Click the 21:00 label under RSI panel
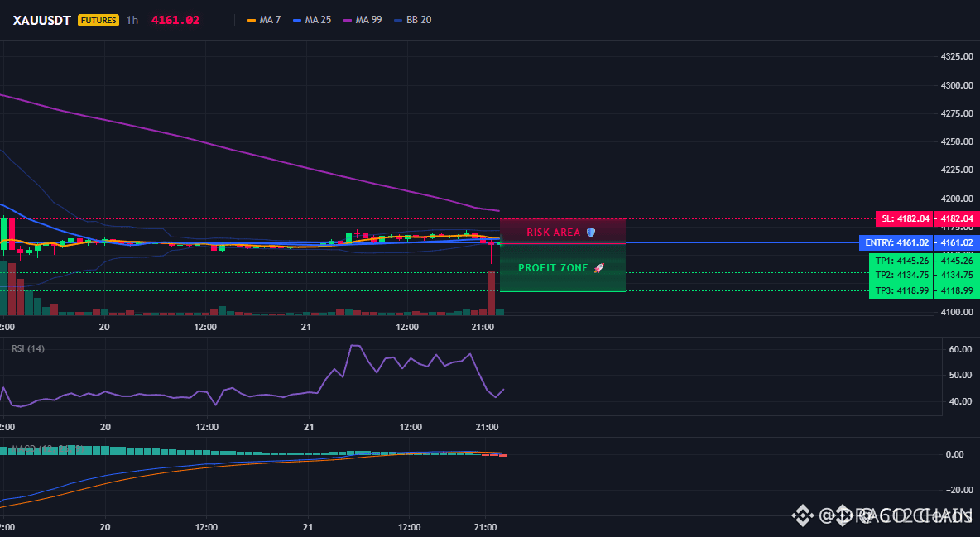 (x=487, y=427)
